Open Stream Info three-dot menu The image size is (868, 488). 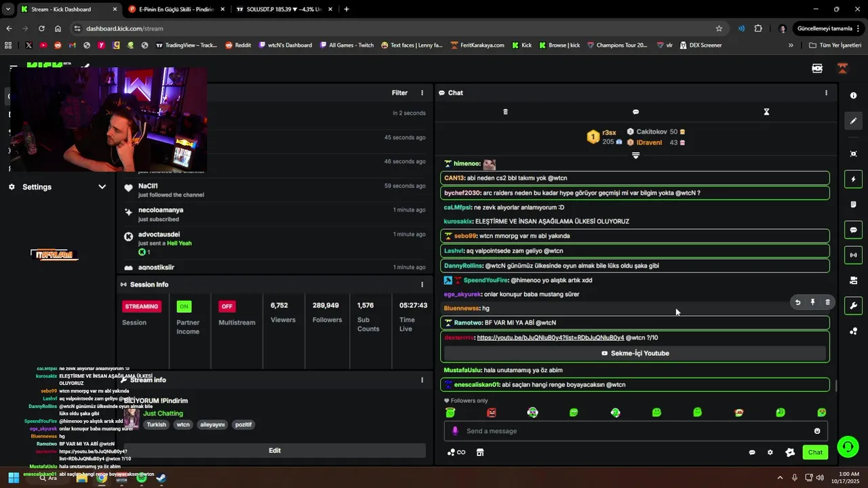(x=422, y=380)
